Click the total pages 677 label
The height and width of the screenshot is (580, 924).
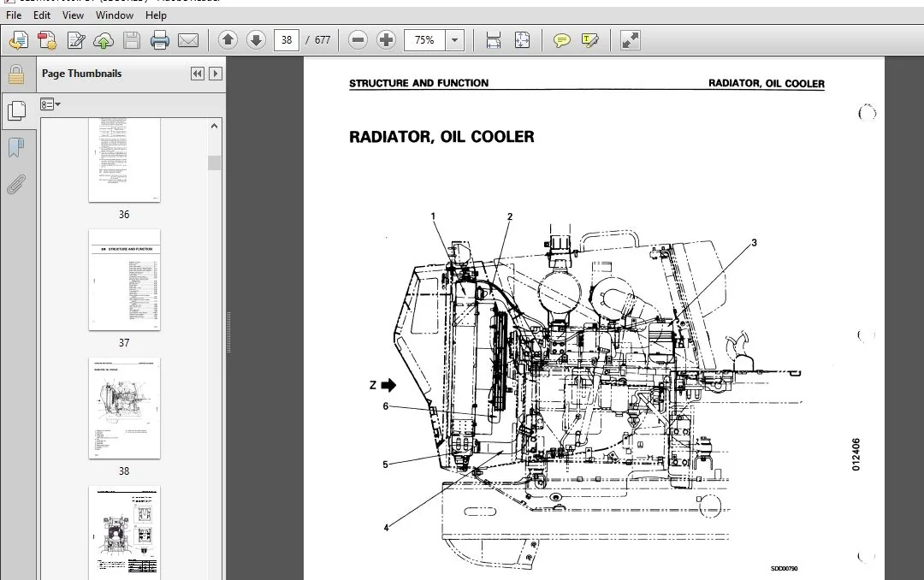click(323, 40)
